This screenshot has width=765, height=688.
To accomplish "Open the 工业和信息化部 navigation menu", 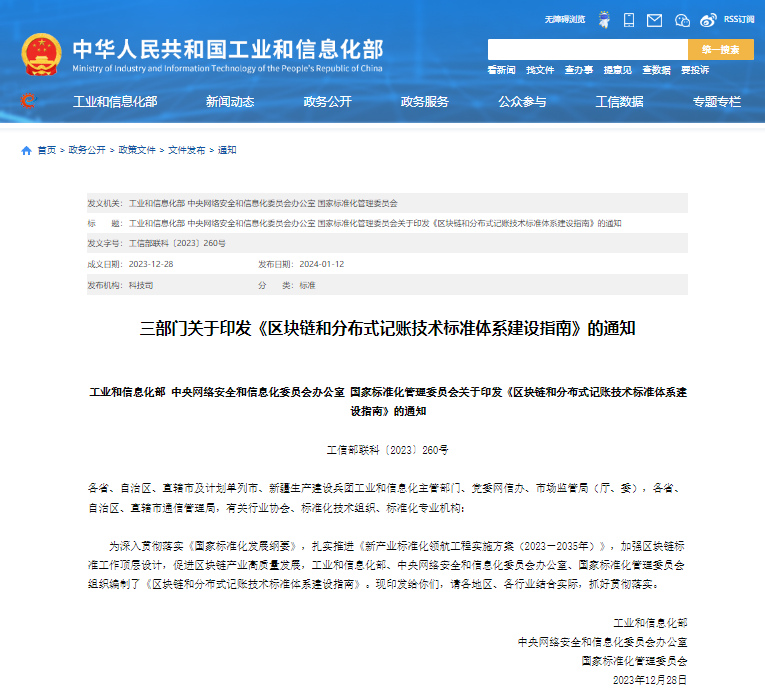I will coord(115,101).
